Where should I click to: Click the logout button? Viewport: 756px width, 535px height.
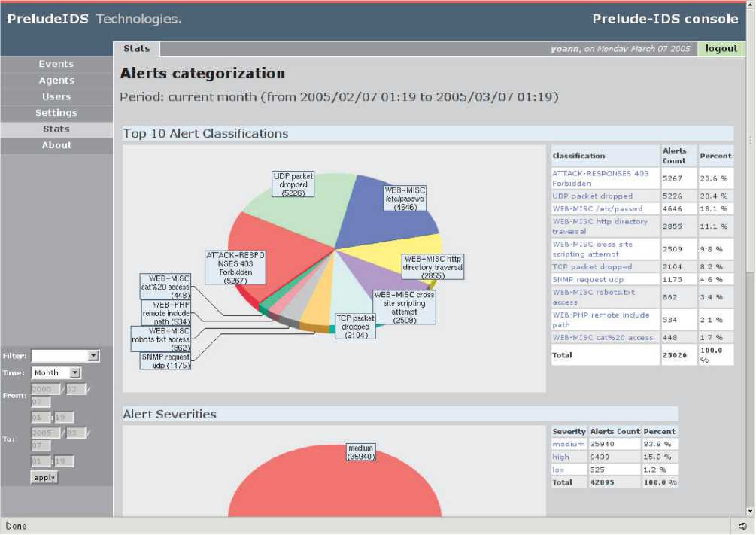[721, 49]
